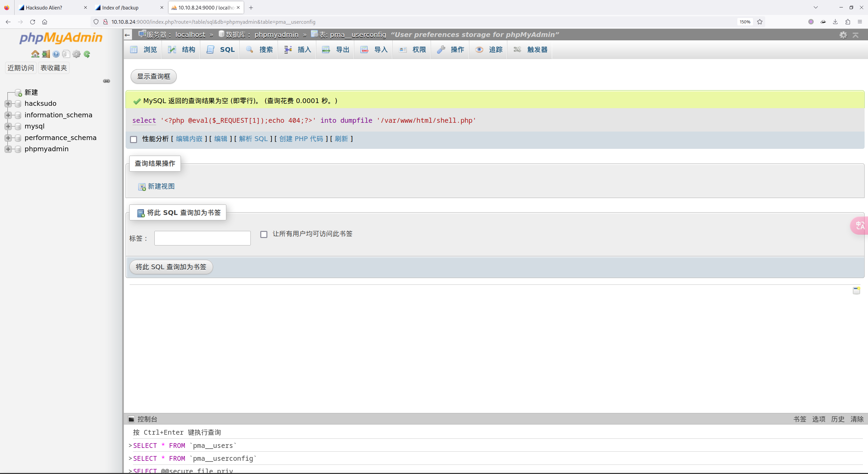Image resolution: width=868 pixels, height=474 pixels.
Task: Click the 将此 SQL 查询加为书签 submit button
Action: click(171, 267)
